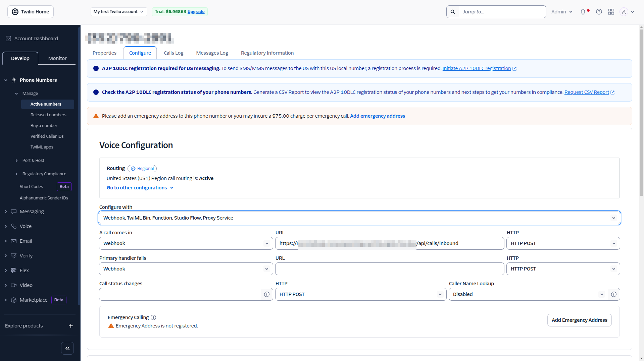This screenshot has width=644, height=361.
Task: Click the Voice phone icon in sidebar
Action: (14, 226)
